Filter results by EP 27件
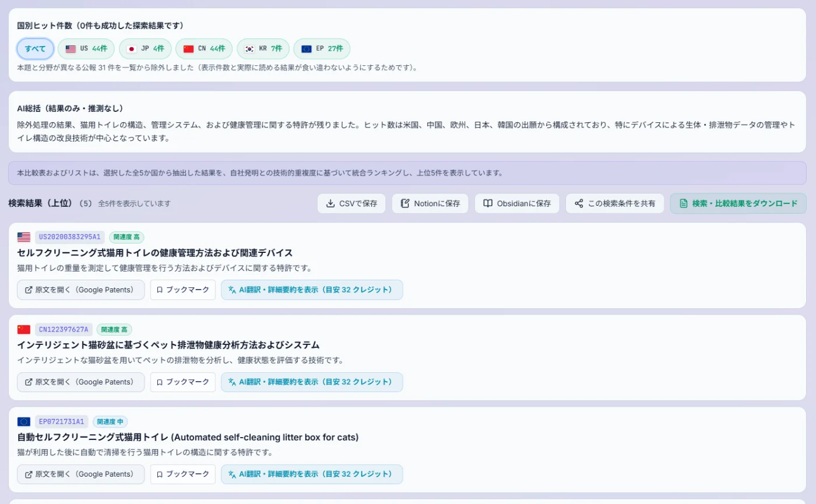Screen dimensions: 816x504 322,49
